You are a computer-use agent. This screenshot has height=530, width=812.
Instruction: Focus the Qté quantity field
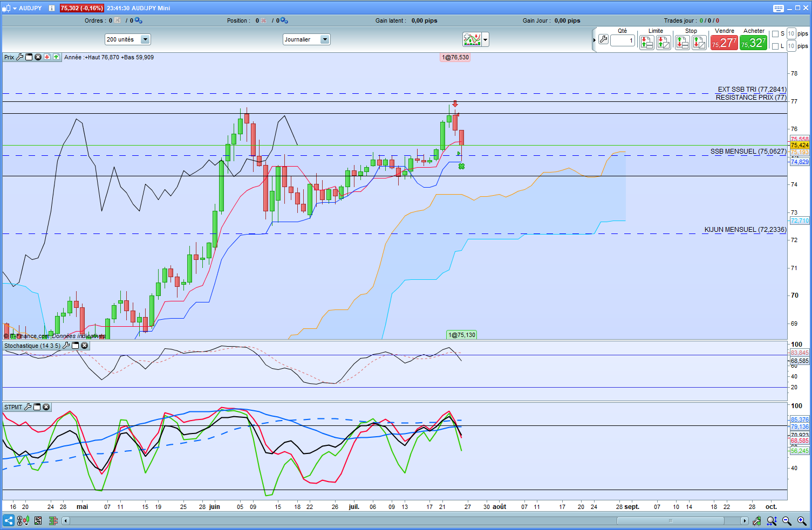623,40
